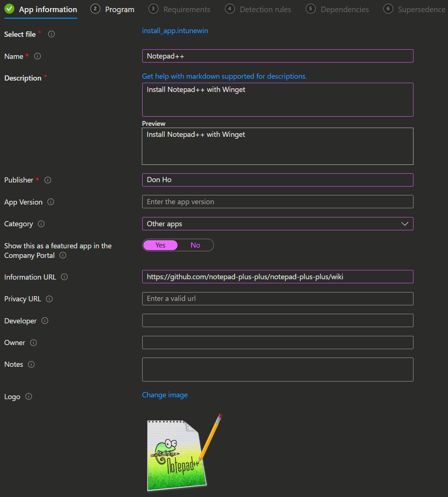Click the info icon next to Owner
The height and width of the screenshot is (497, 448).
tap(33, 343)
